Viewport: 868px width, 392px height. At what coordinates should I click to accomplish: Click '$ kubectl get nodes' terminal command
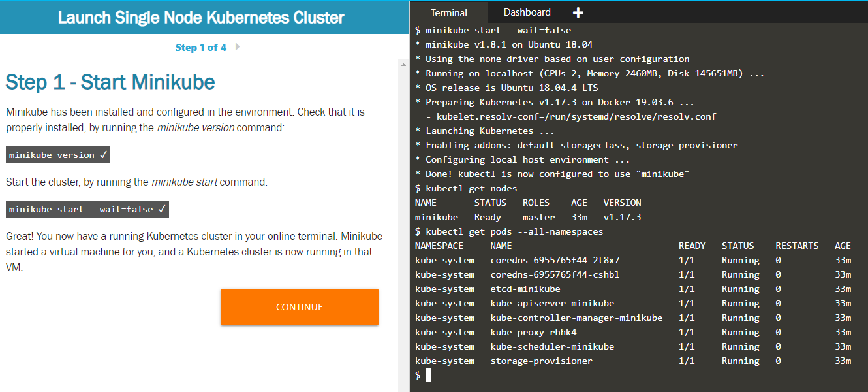coord(466,188)
